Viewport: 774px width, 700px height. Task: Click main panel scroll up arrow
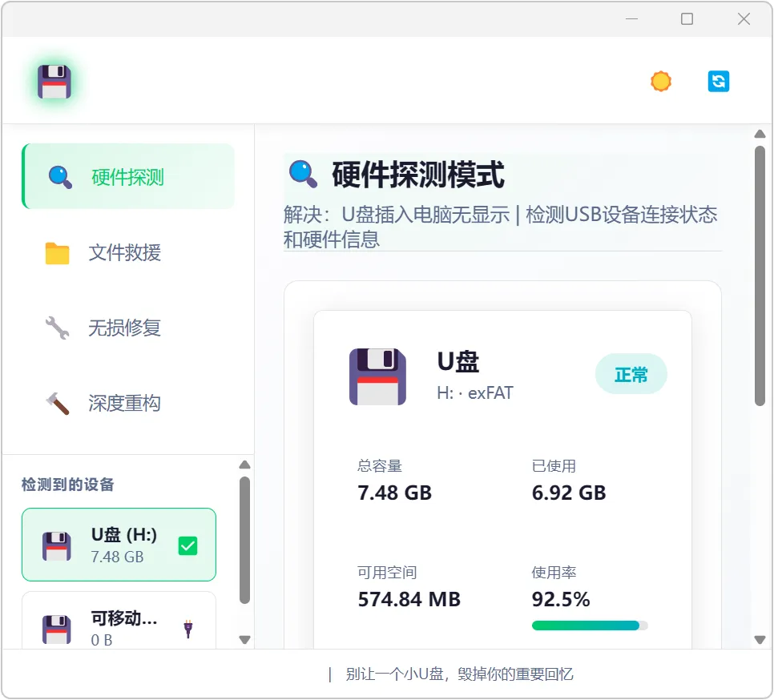(x=760, y=134)
